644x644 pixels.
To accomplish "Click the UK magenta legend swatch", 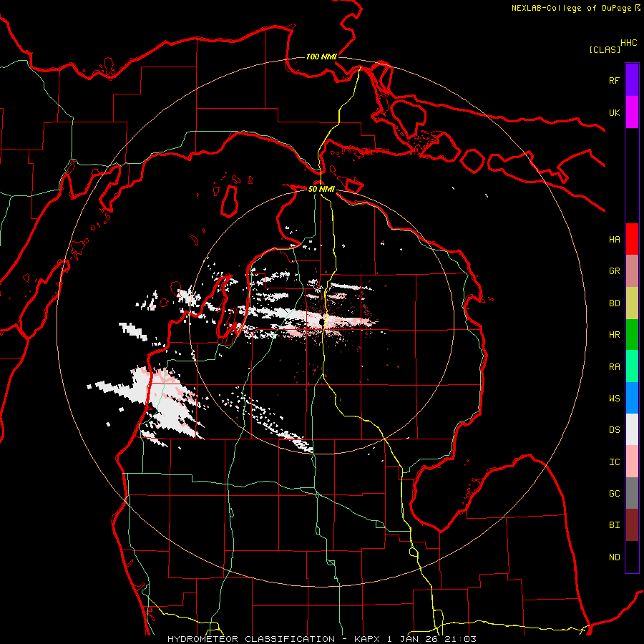I will coord(632,112).
